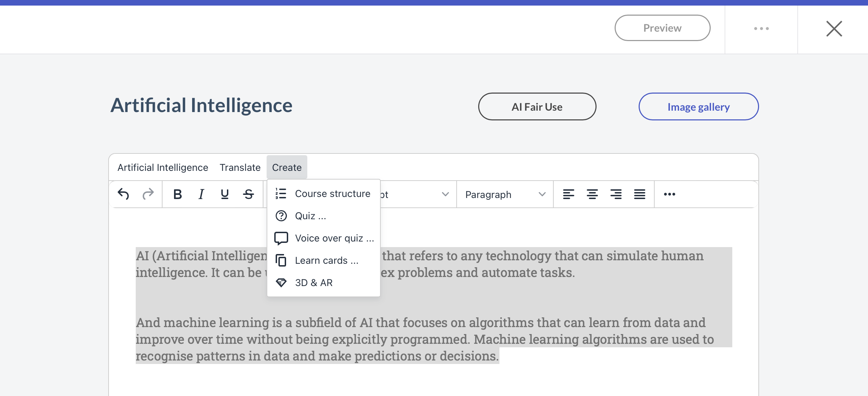Select Quiz from the Create menu
Screen dimensions: 868x396
323,216
